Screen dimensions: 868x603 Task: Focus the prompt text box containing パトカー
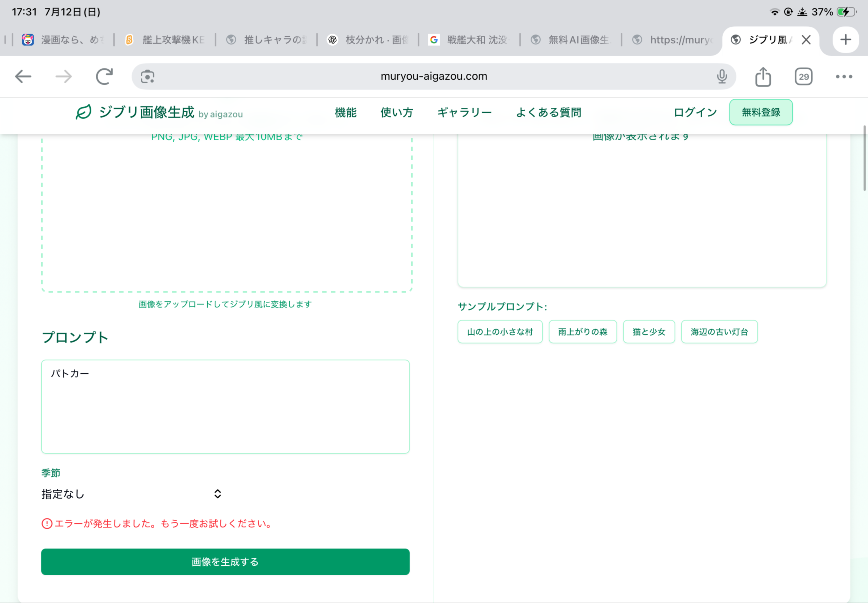point(225,407)
